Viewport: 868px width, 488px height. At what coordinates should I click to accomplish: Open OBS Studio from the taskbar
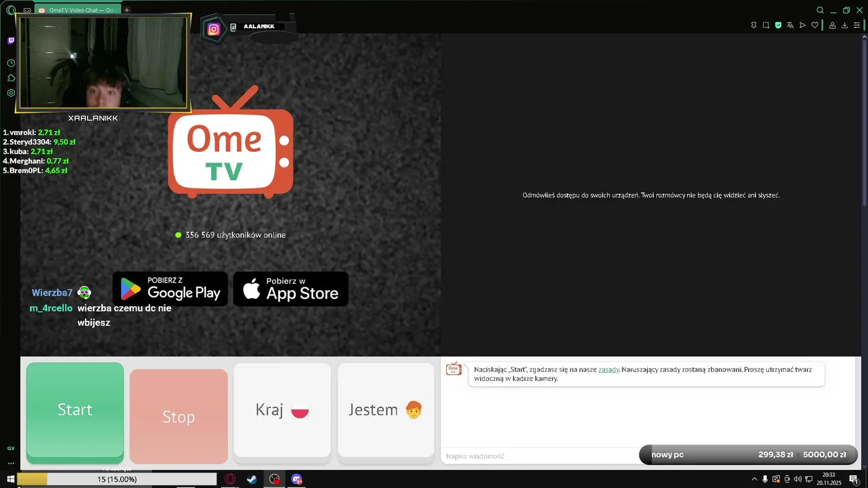pos(274,479)
